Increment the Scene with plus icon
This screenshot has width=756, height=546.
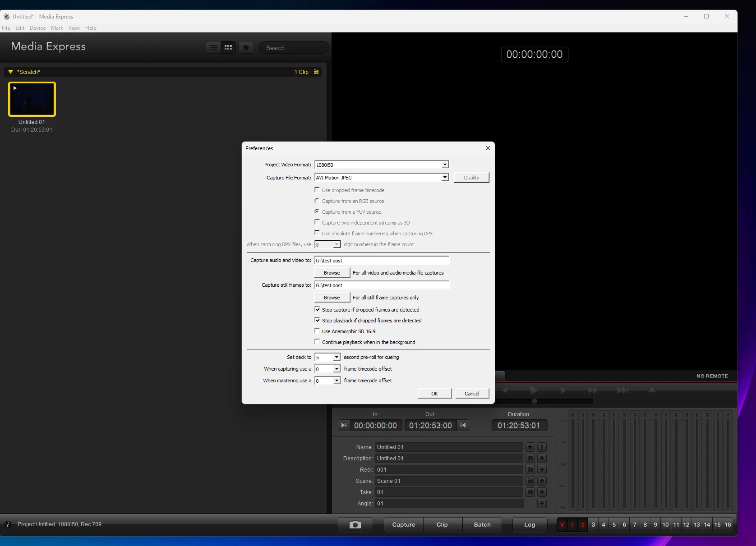coord(542,481)
